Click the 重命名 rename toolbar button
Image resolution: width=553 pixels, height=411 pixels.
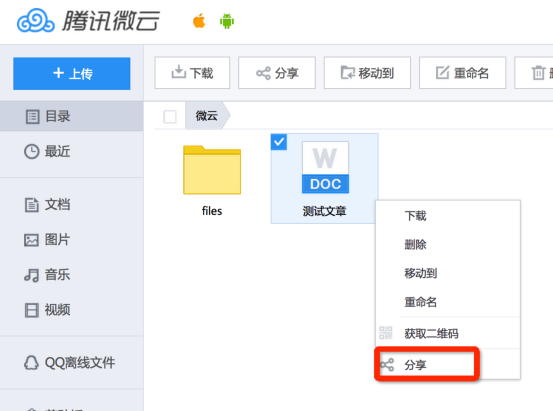(462, 73)
